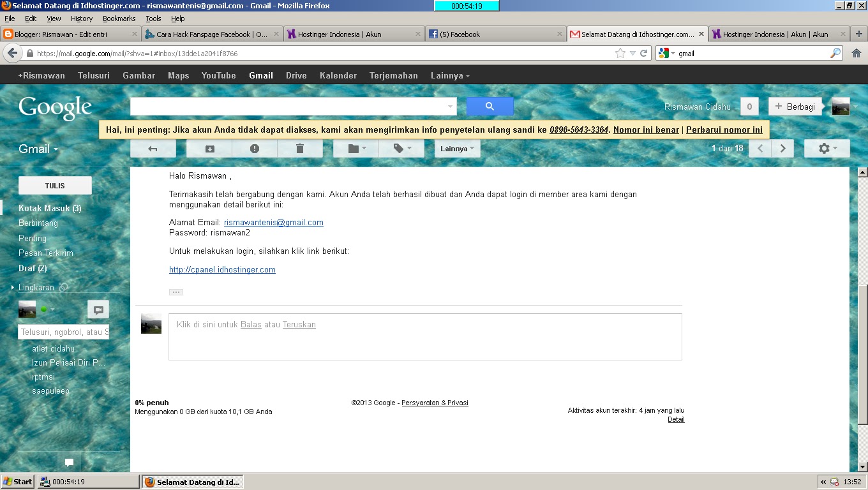Image resolution: width=868 pixels, height=490 pixels.
Task: Switch to the (5) Facebook tab
Action: coord(495,34)
